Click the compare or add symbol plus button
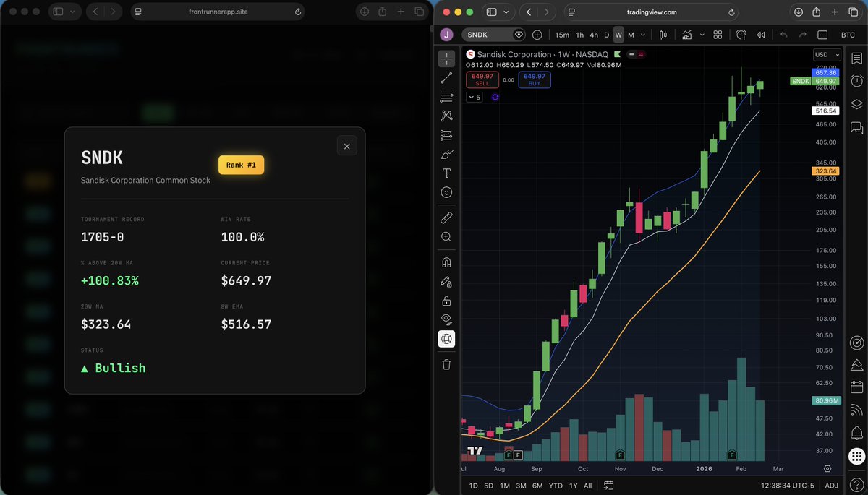 point(537,35)
